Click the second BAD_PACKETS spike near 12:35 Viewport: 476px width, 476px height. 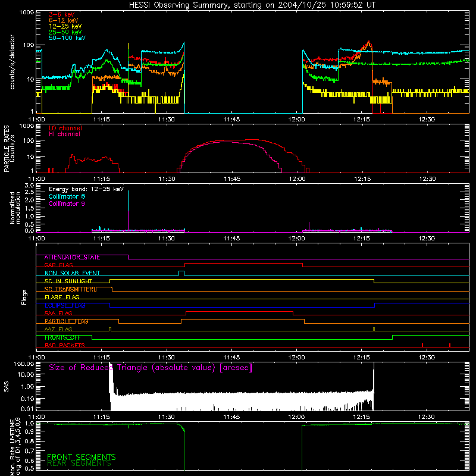pos(450,345)
